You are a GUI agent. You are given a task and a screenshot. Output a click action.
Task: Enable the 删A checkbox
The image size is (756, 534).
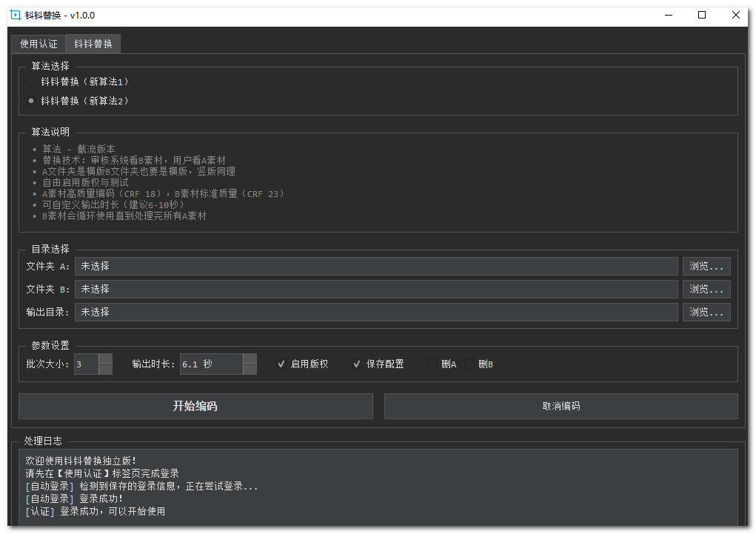(x=432, y=364)
